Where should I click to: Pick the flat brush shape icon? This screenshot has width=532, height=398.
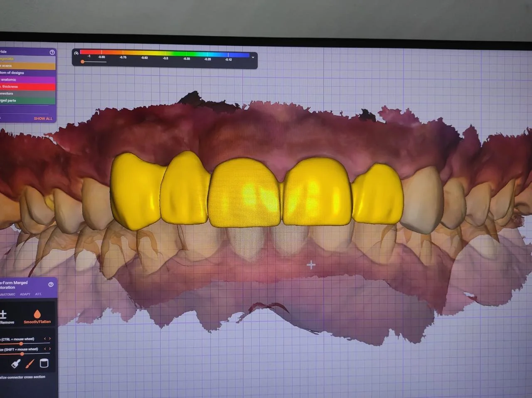tap(15, 363)
